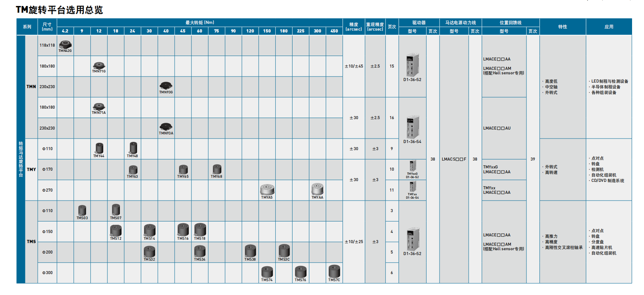Viewport: 644px width, 295px height.
Task: Choose the TMS03 motor icon
Action: pyautogui.click(x=82, y=210)
